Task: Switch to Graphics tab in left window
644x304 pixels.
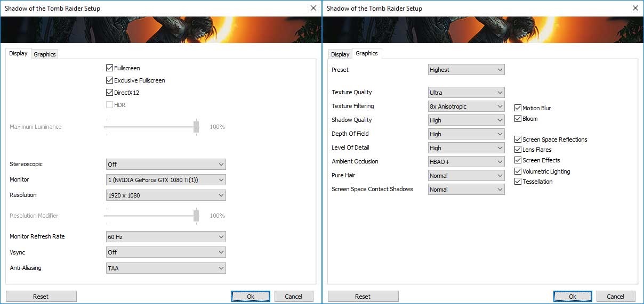Action: (45, 54)
